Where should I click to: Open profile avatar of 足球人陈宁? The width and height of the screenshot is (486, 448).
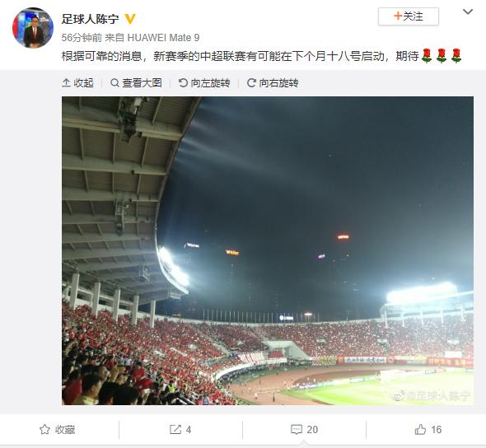pos(33,28)
